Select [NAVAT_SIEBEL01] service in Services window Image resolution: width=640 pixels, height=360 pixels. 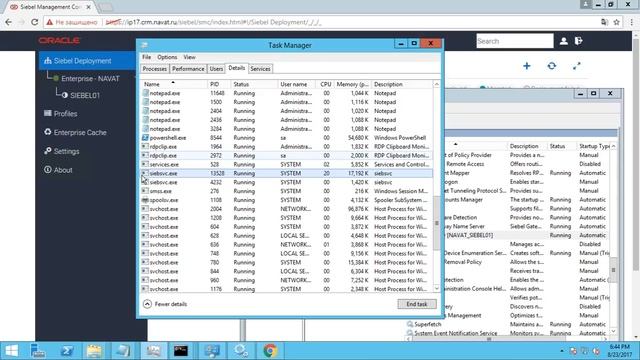coord(469,235)
